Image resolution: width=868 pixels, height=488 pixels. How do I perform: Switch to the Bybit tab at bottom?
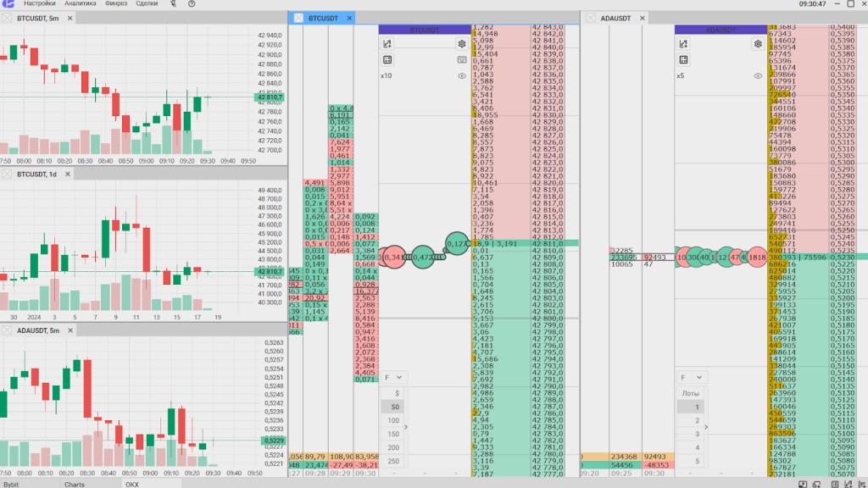[x=12, y=485]
